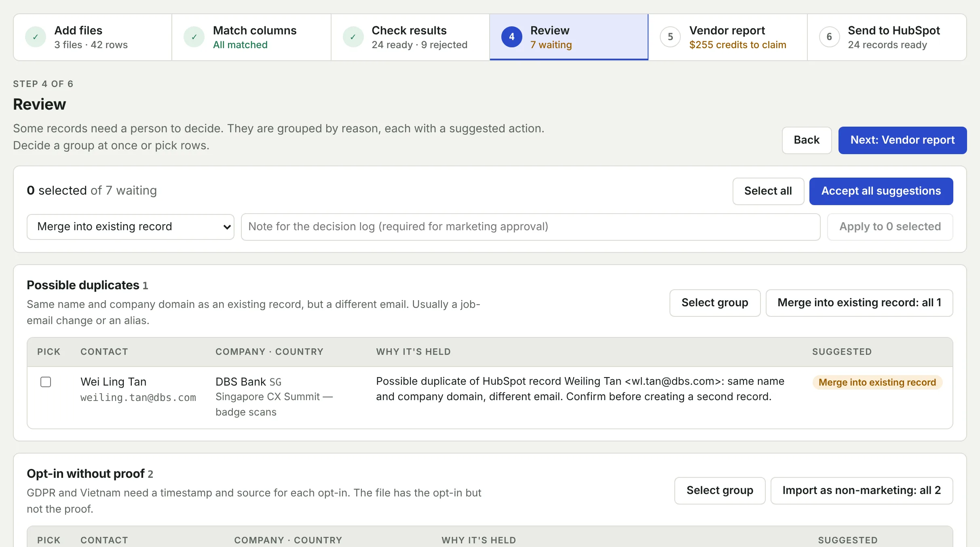The height and width of the screenshot is (547, 980).
Task: Click the $255 credits to claim text
Action: point(737,45)
